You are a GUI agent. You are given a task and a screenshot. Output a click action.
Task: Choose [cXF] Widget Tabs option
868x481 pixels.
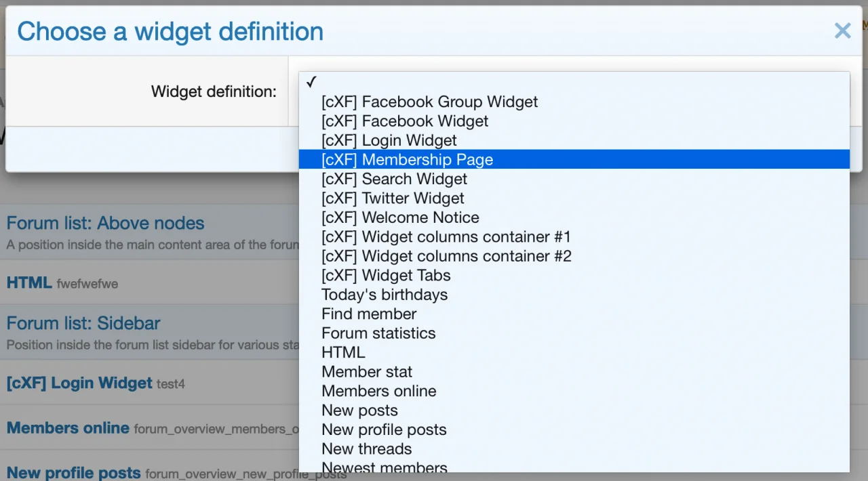386,276
